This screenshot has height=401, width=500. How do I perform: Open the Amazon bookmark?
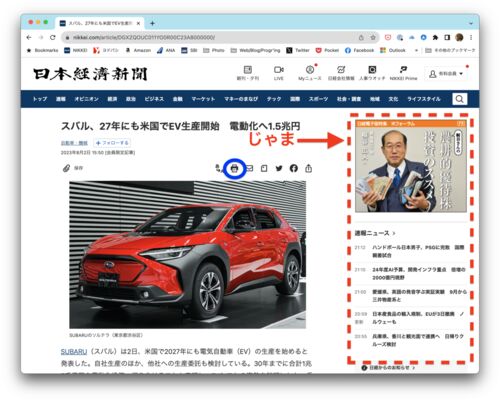pos(138,50)
